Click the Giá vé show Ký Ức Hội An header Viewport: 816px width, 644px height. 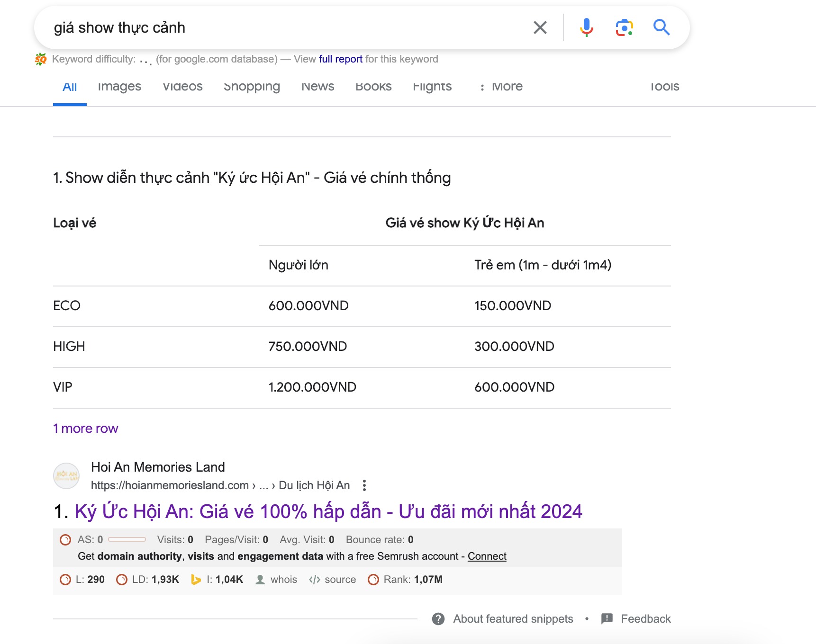coord(465,223)
